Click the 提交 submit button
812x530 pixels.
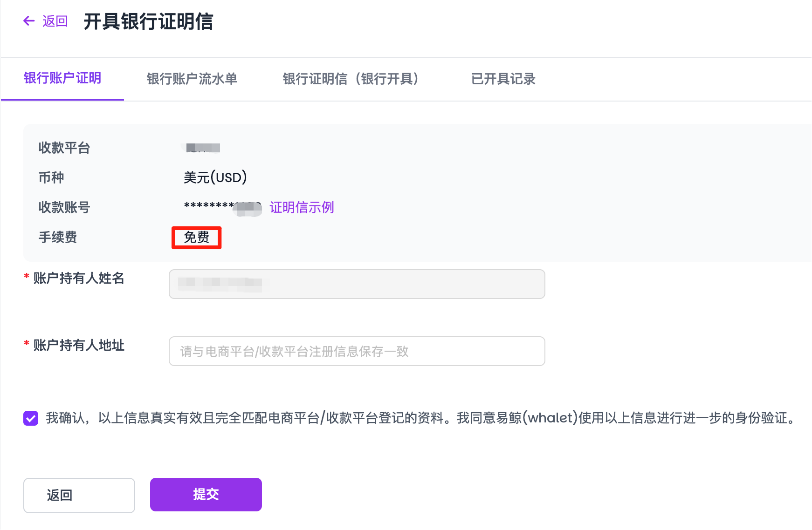click(x=205, y=495)
